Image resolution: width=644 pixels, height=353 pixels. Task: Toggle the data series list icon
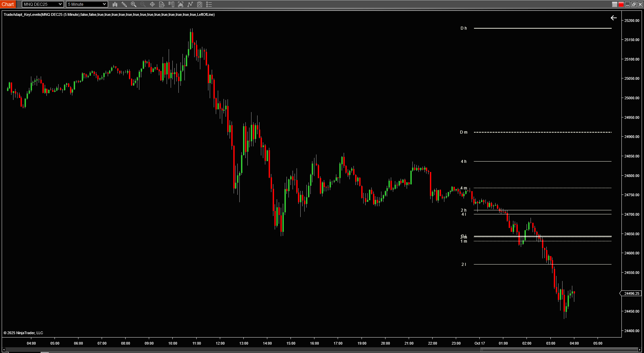click(209, 4)
